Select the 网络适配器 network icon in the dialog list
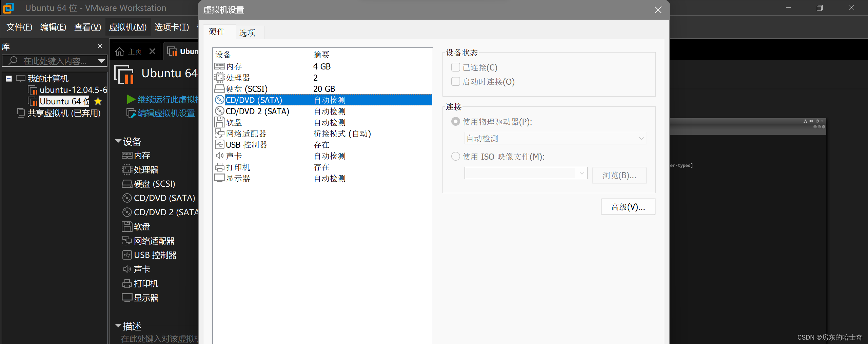This screenshot has height=344, width=868. [219, 134]
